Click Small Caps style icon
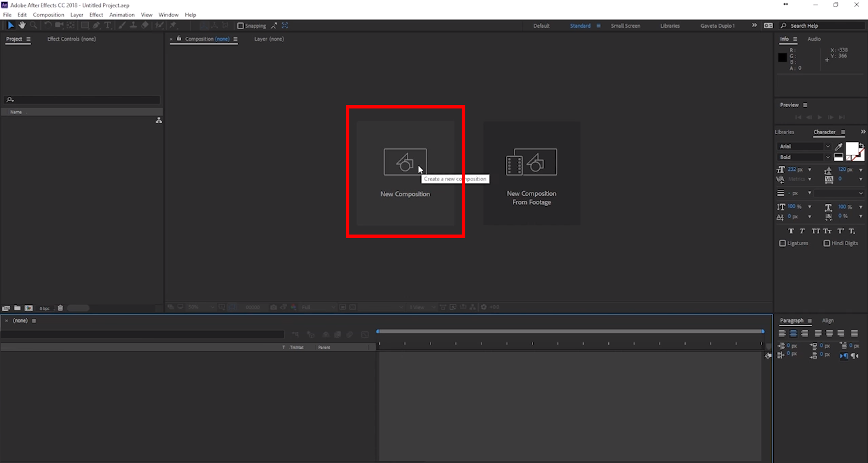The image size is (868, 463). pyautogui.click(x=827, y=231)
